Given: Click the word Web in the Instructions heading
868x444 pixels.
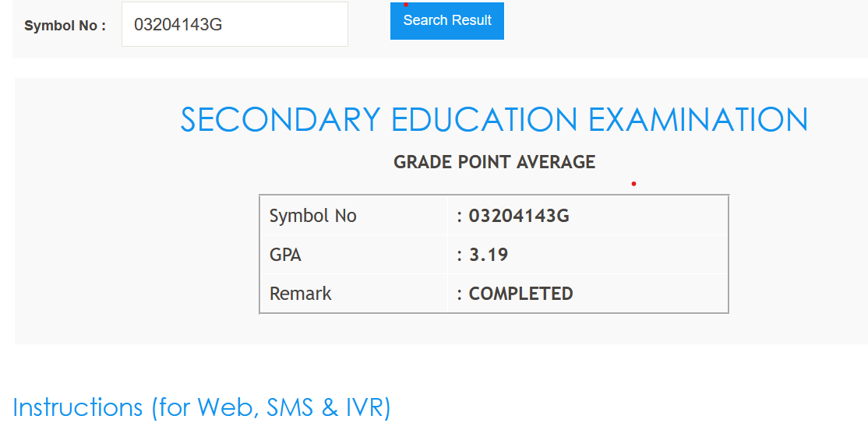Looking at the screenshot, I should [225, 407].
